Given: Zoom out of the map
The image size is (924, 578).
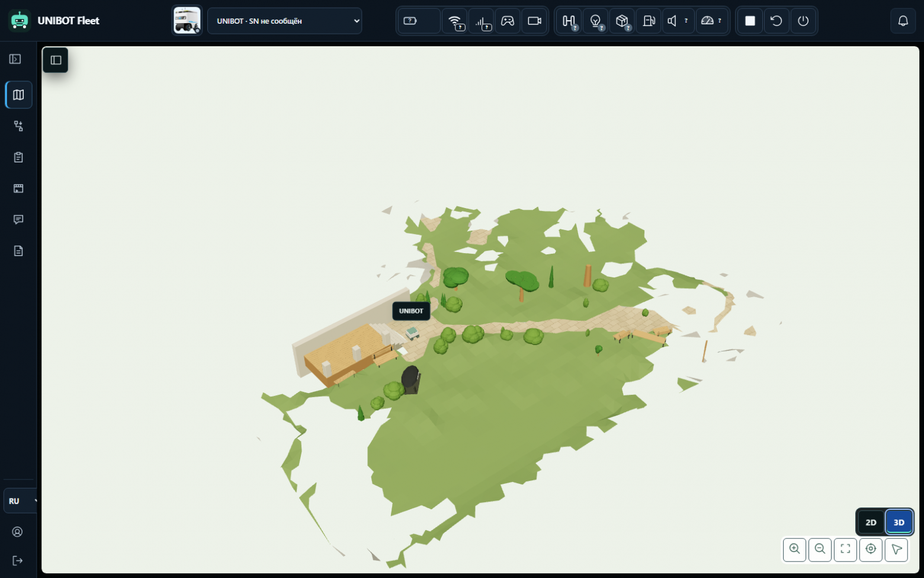Looking at the screenshot, I should tap(820, 550).
